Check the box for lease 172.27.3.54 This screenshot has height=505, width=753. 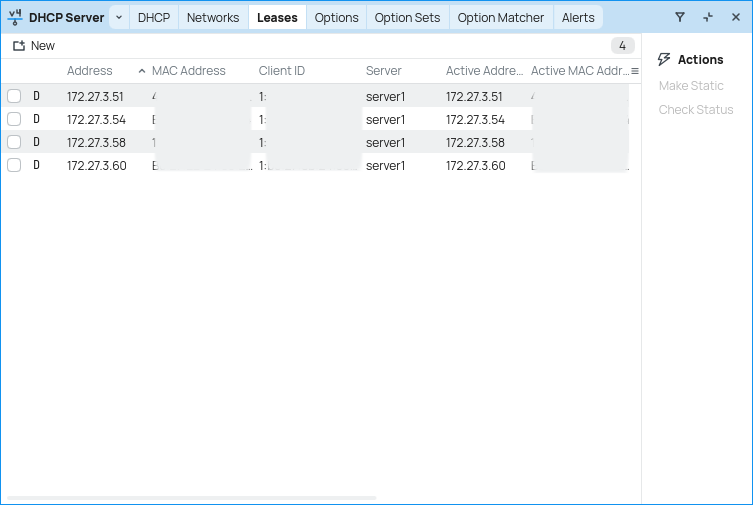tap(14, 119)
